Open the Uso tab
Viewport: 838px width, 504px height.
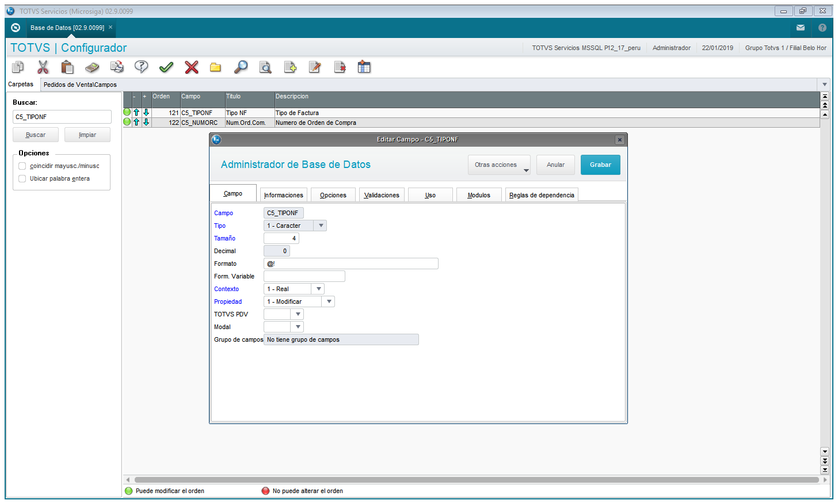[431, 195]
